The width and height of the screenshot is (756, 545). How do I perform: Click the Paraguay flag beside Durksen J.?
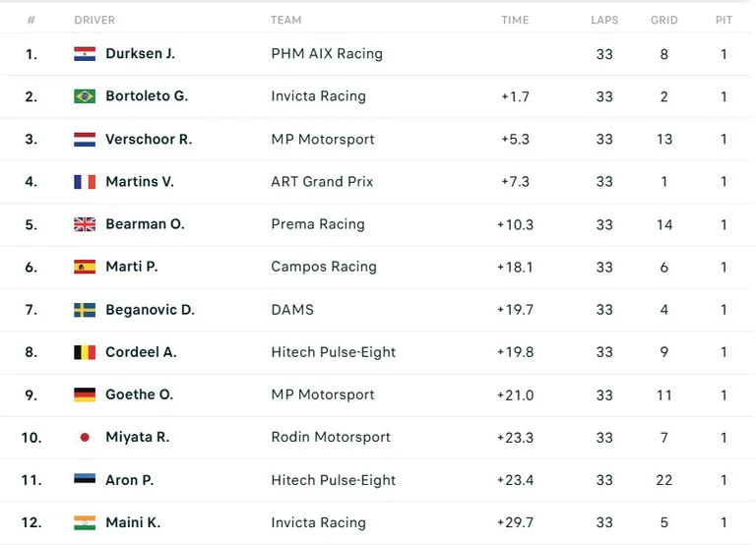point(85,53)
